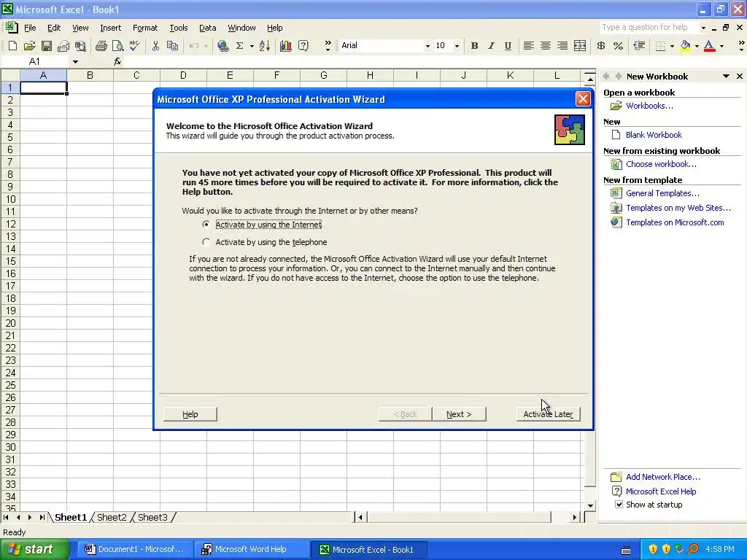This screenshot has width=747, height=560.
Task: Open the Font size dropdown
Action: coord(457,46)
